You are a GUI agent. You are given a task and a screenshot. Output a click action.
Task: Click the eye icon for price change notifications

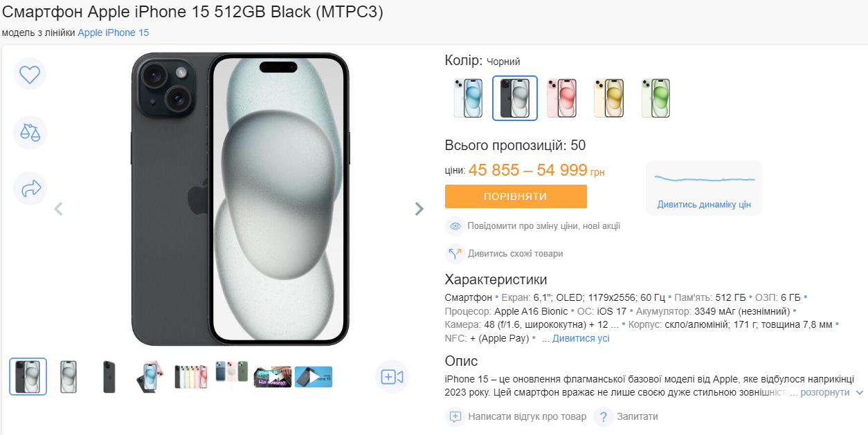tap(455, 226)
